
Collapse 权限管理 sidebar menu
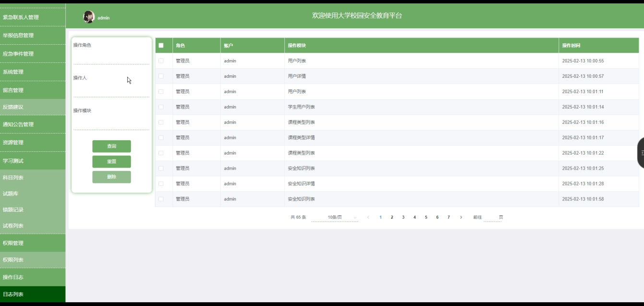coord(33,243)
